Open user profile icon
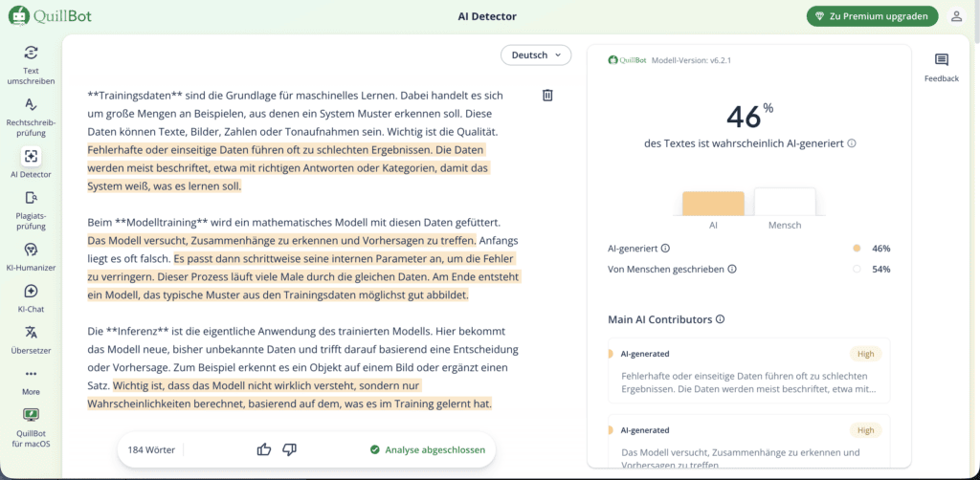Image resolution: width=980 pixels, height=480 pixels. coord(956,16)
